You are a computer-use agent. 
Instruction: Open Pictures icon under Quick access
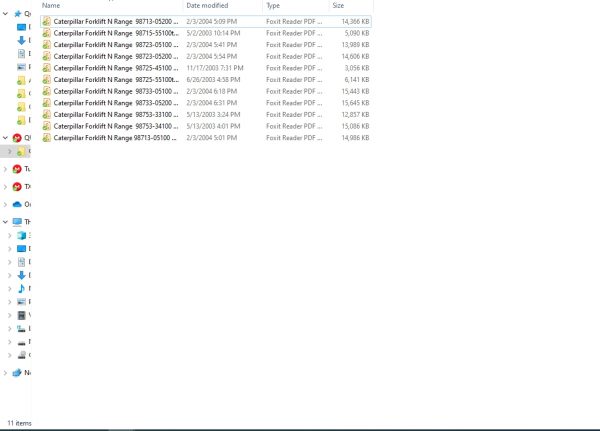[21, 67]
